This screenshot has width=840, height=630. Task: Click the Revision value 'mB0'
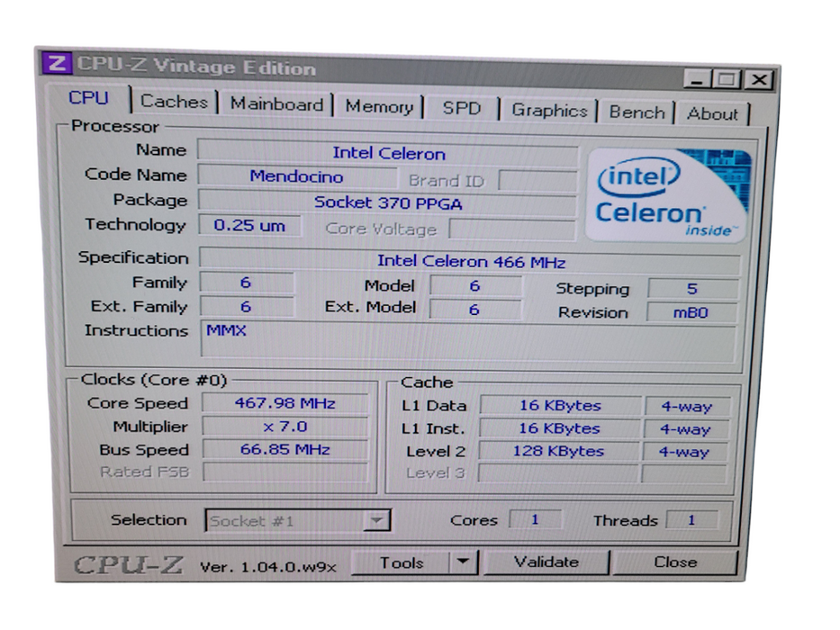(691, 312)
